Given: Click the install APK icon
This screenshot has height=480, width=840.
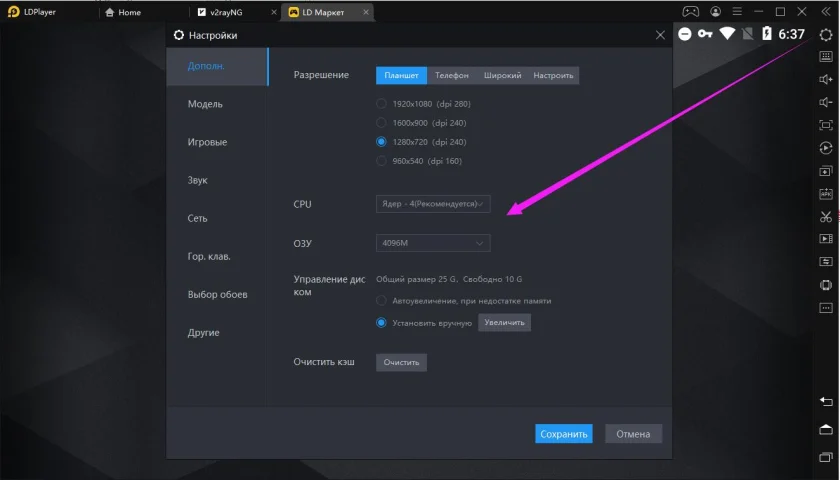Looking at the screenshot, I should (826, 194).
